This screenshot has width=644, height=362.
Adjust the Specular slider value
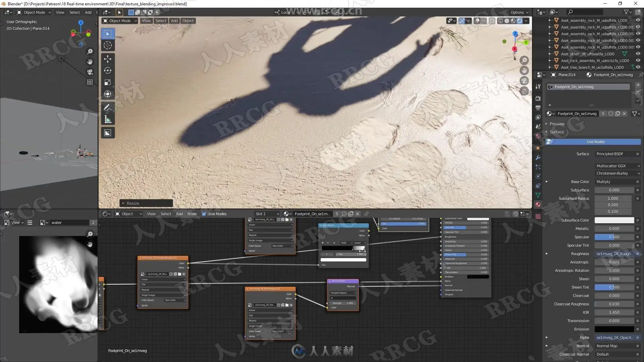coord(614,237)
